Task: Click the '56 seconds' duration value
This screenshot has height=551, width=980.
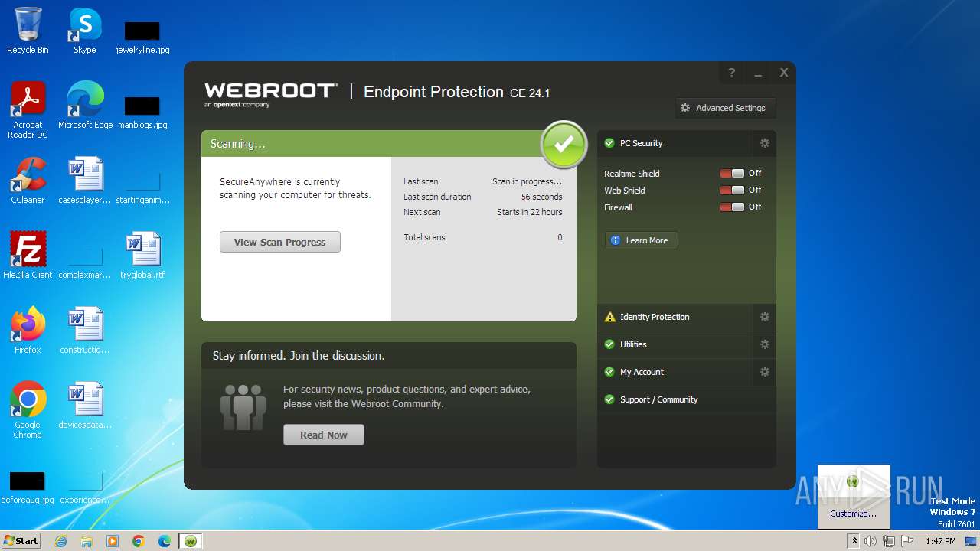Action: (x=541, y=197)
